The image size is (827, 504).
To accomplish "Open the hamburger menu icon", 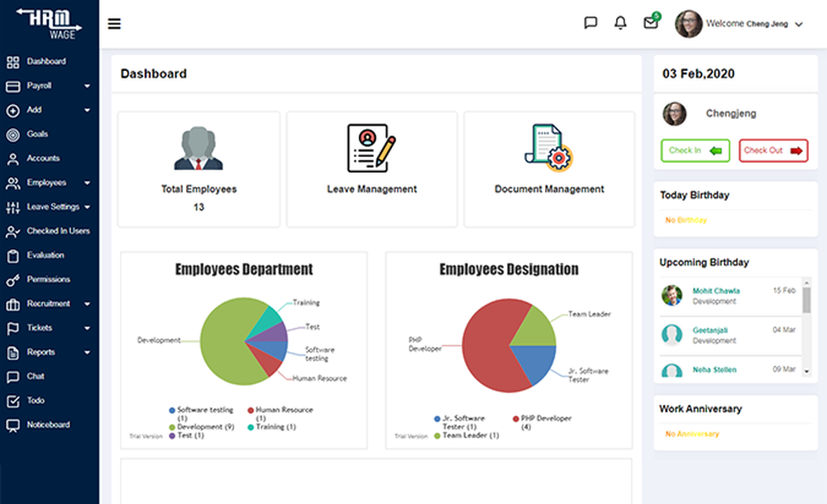I will pyautogui.click(x=114, y=24).
